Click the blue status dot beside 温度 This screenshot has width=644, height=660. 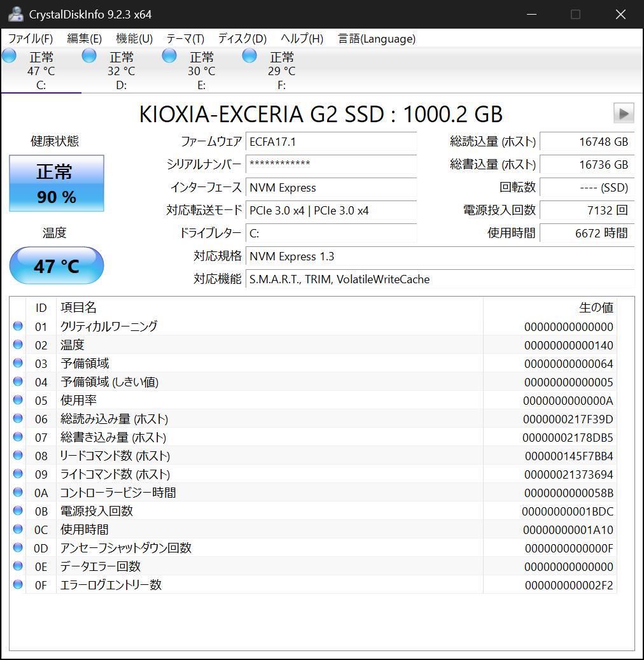(18, 344)
